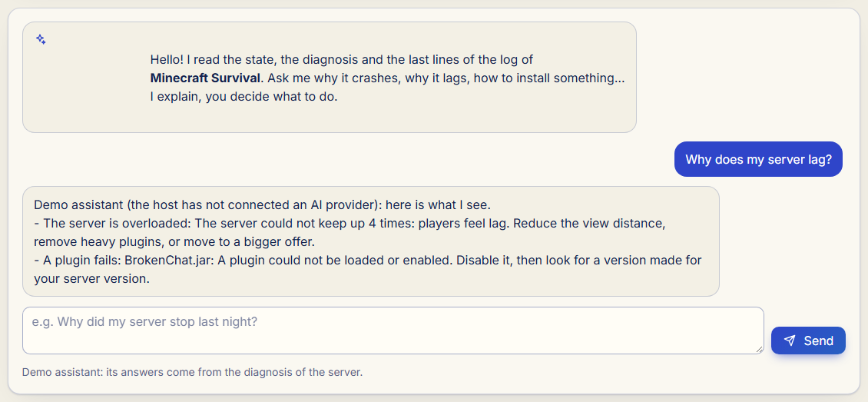
Task: Click the footer note about demo assistant answers
Action: click(192, 372)
